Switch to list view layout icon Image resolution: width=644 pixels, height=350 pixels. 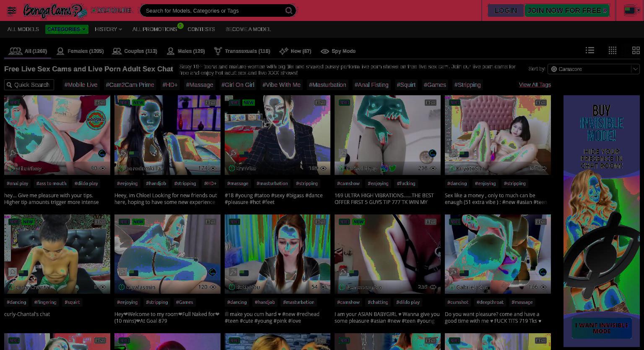click(590, 50)
